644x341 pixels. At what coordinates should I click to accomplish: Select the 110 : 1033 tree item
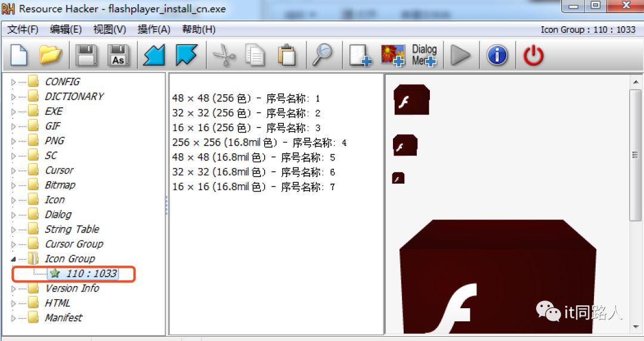(83, 274)
